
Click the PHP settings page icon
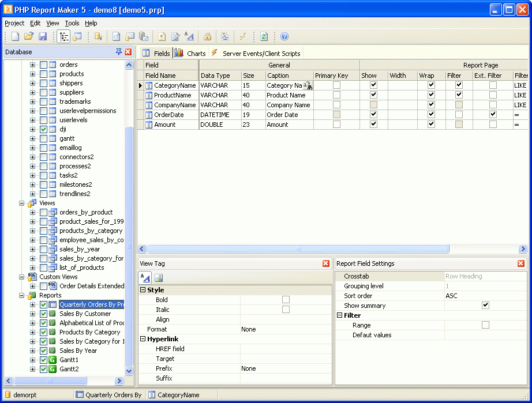117,36
